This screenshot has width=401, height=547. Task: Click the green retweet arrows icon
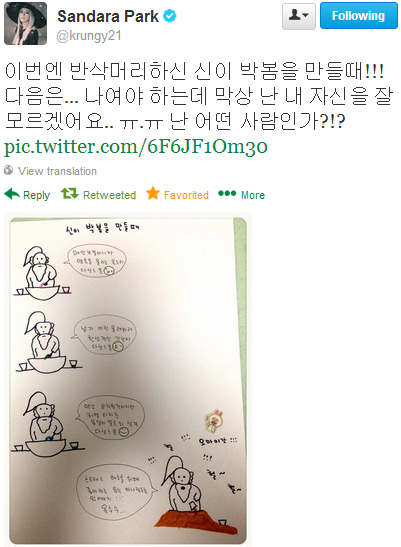(69, 193)
